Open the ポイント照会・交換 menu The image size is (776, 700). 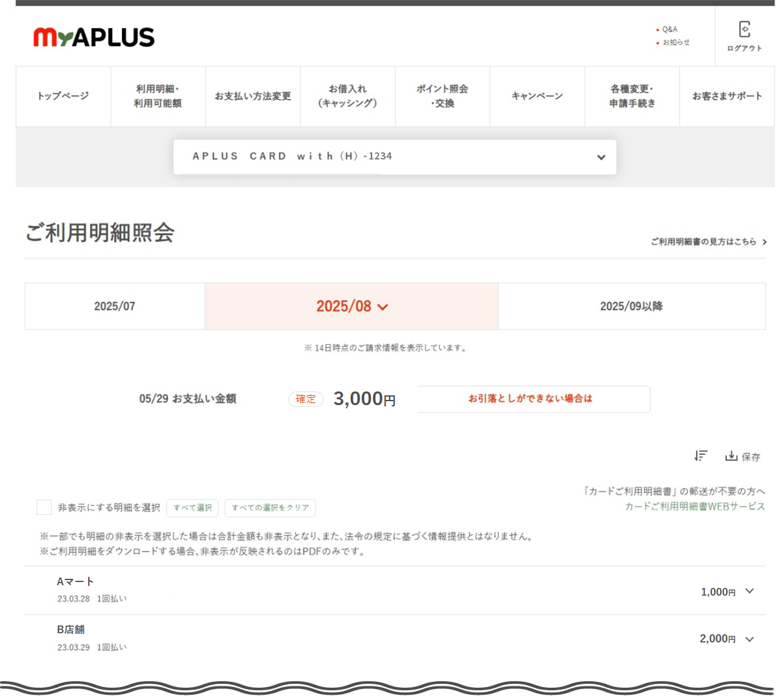[x=442, y=96]
